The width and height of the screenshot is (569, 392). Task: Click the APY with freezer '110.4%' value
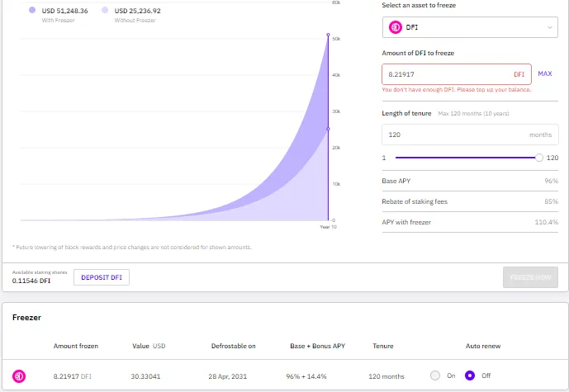point(546,222)
